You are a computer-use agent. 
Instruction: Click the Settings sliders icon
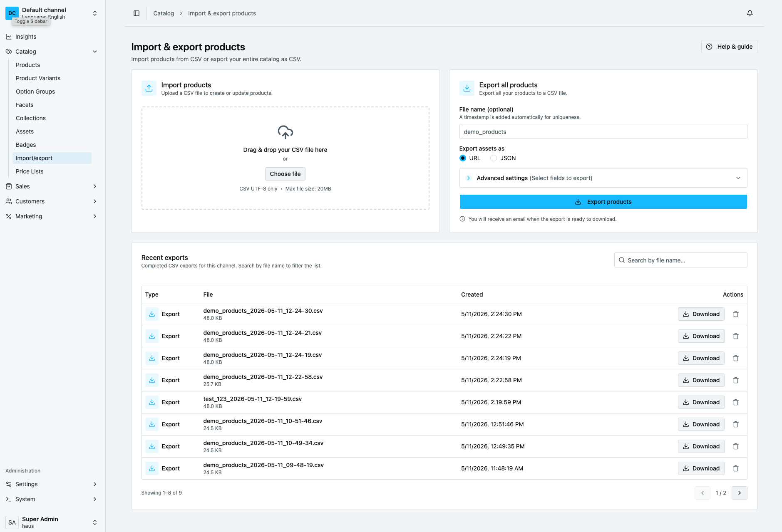click(x=9, y=484)
